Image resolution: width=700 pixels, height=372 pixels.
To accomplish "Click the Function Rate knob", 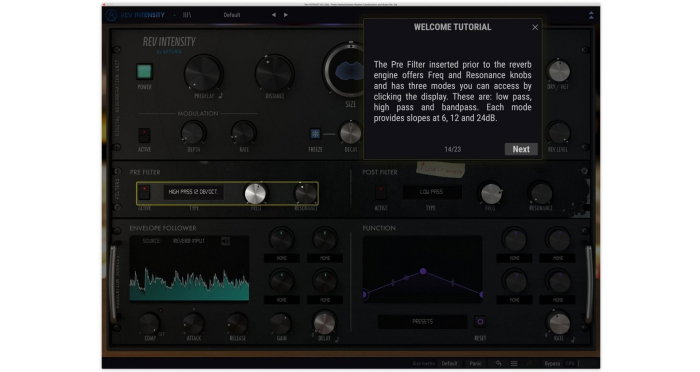I will click(x=558, y=323).
